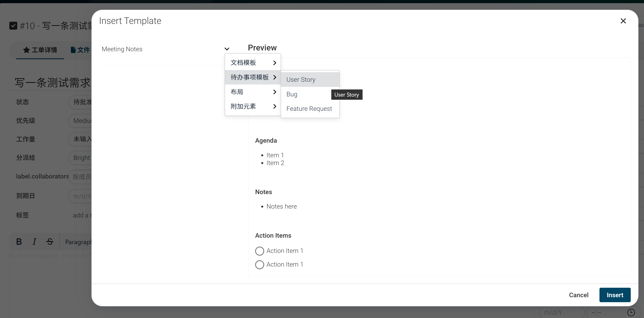This screenshot has height=318, width=644.
Task: Click the Strikethrough formatting icon
Action: pyautogui.click(x=50, y=241)
